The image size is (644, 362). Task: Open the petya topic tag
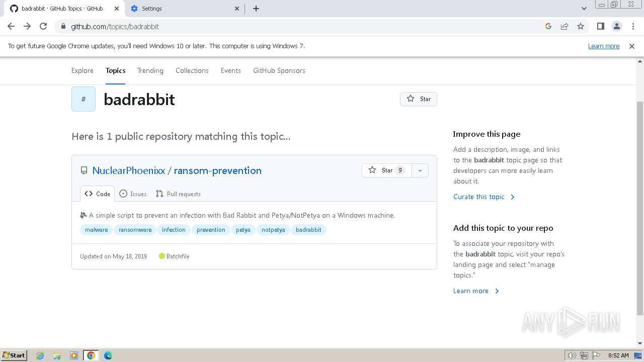[x=243, y=230]
